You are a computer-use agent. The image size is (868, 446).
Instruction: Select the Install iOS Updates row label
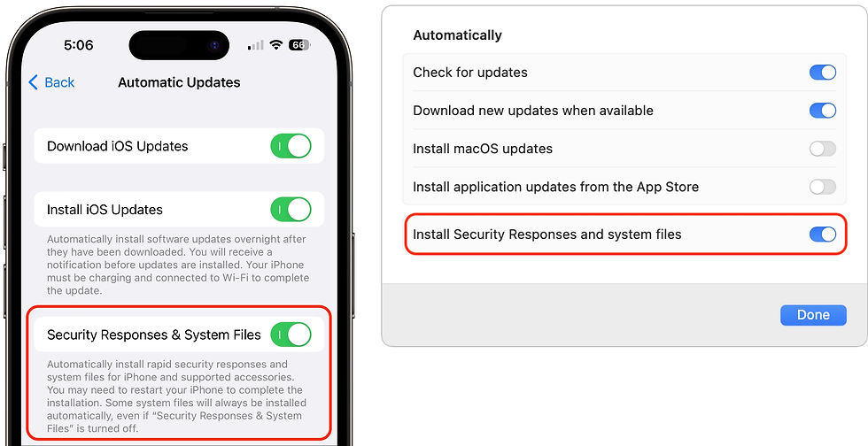[105, 210]
